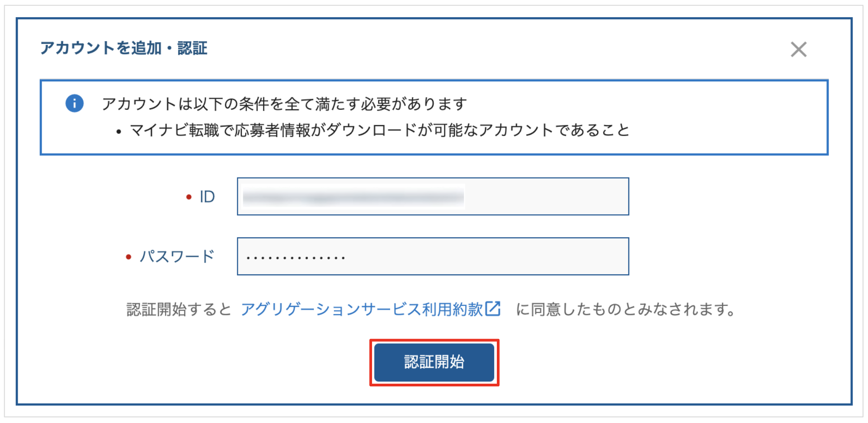Viewport: 868px width, 423px height.
Task: Click empty space at the notice box's right
Action: tap(732, 117)
